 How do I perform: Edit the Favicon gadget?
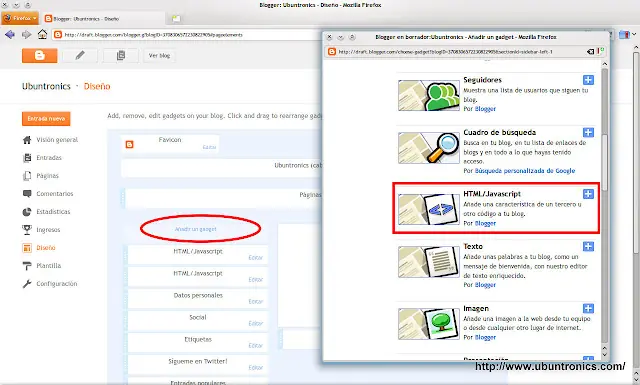click(209, 147)
